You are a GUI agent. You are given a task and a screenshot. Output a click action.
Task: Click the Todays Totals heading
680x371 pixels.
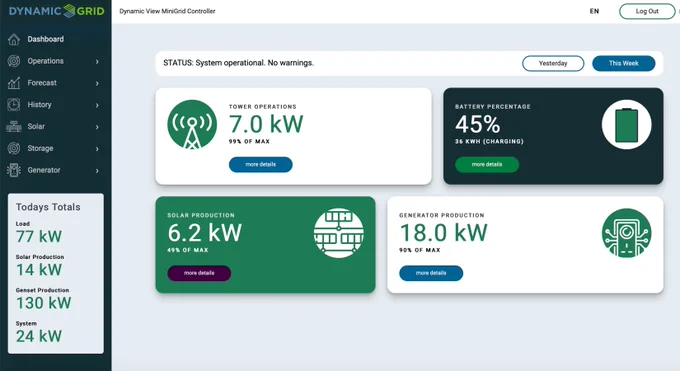(48, 207)
